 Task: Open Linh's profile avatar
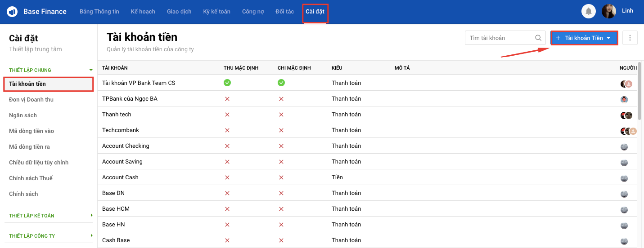click(609, 11)
